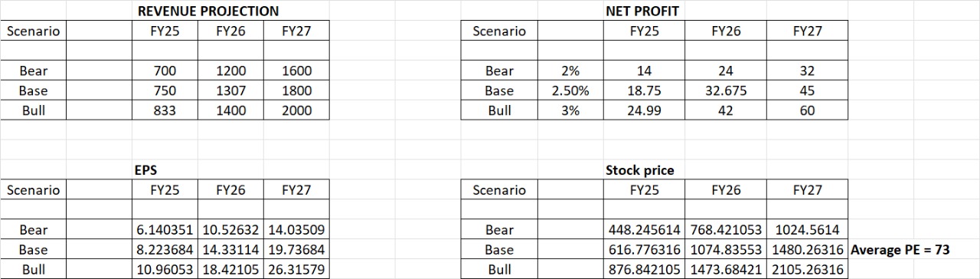
Task: Select the Bull margin cell 3%
Action: 570,110
